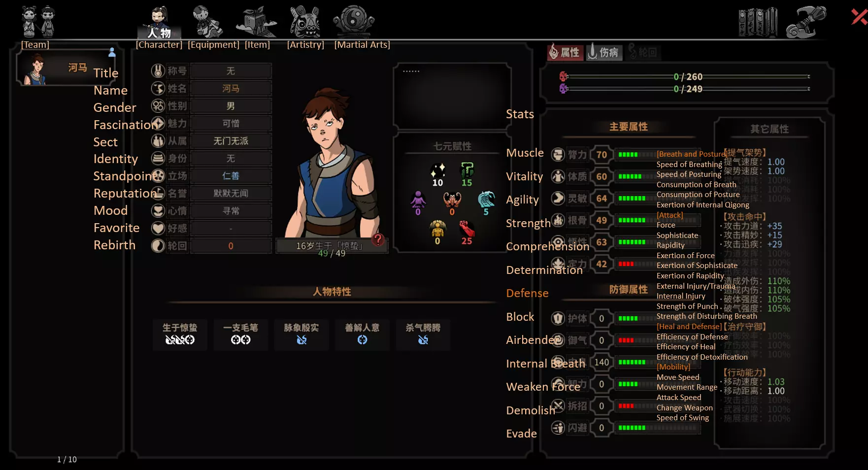Open the Item tab icon
Image resolution: width=868 pixels, height=470 pixels.
[x=256, y=22]
